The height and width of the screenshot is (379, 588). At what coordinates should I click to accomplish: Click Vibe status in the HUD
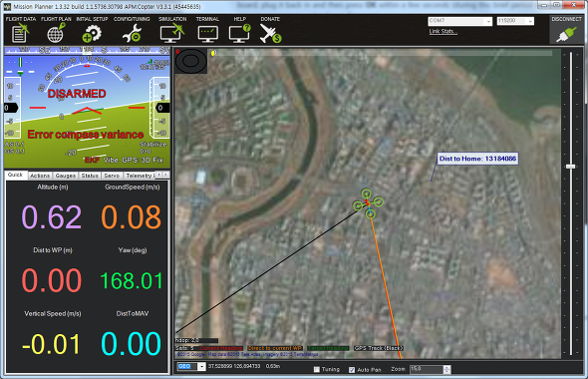tap(111, 160)
